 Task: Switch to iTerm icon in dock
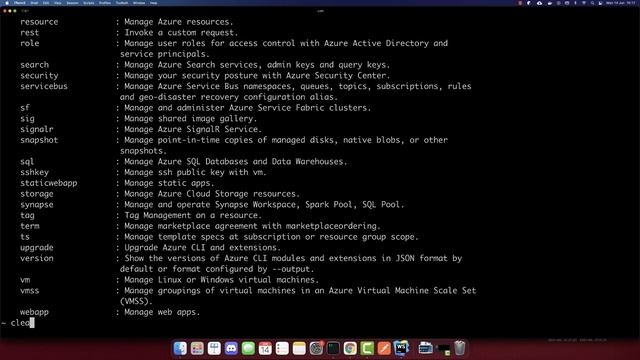pos(333,348)
